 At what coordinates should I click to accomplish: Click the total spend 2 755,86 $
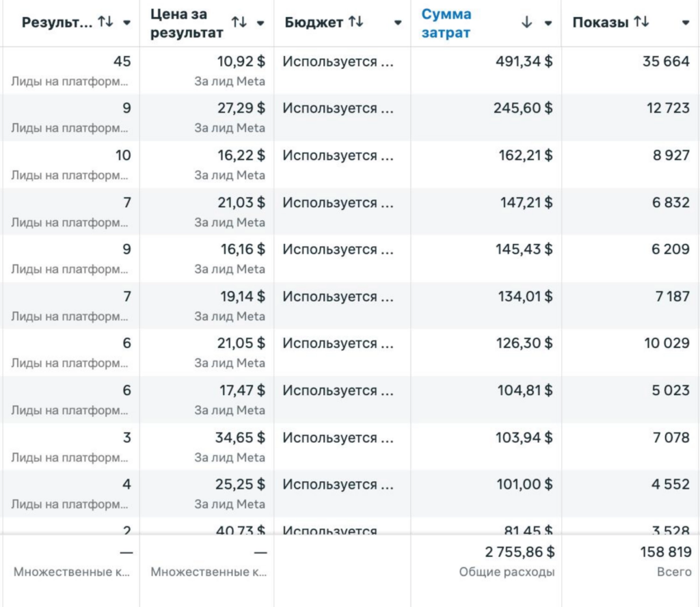point(520,552)
